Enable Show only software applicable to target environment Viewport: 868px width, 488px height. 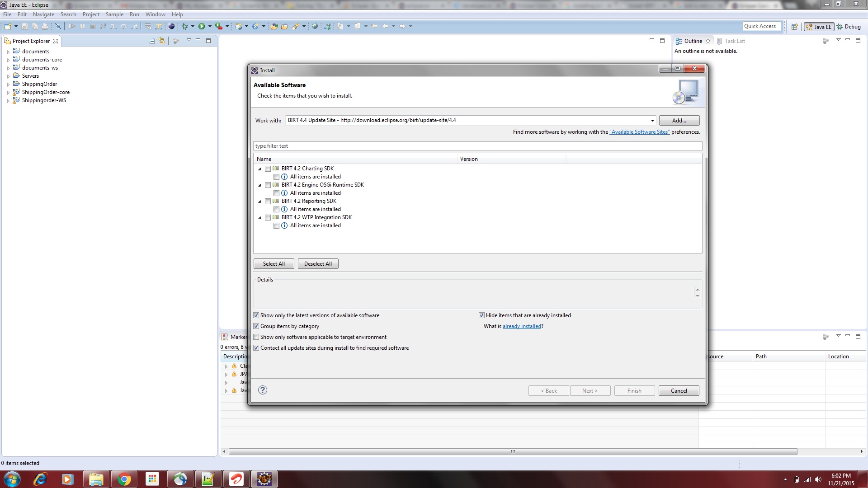[256, 337]
